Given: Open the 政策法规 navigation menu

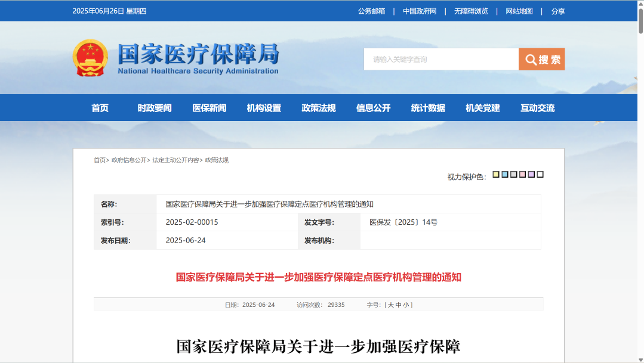Looking at the screenshot, I should (319, 108).
